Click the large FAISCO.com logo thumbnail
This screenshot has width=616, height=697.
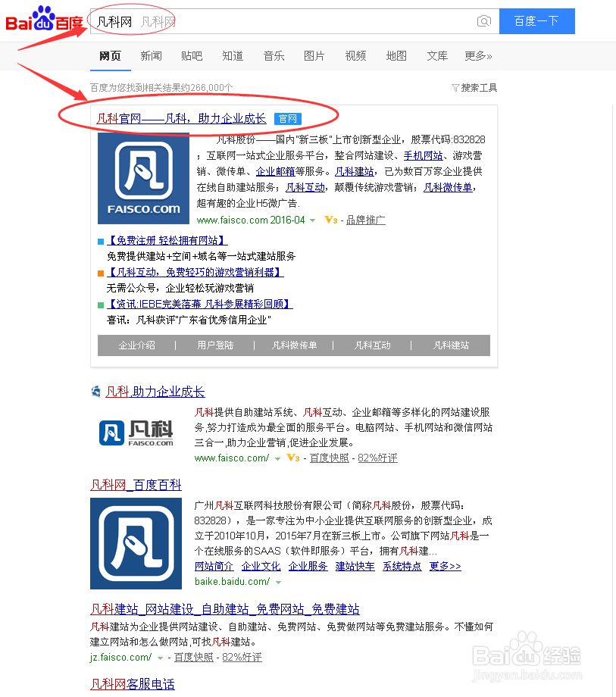[143, 178]
